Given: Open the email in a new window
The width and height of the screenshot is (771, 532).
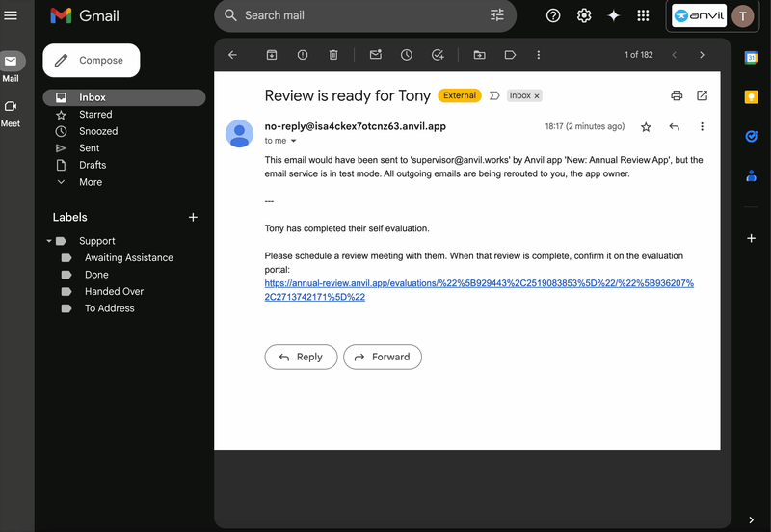Looking at the screenshot, I should (x=702, y=95).
